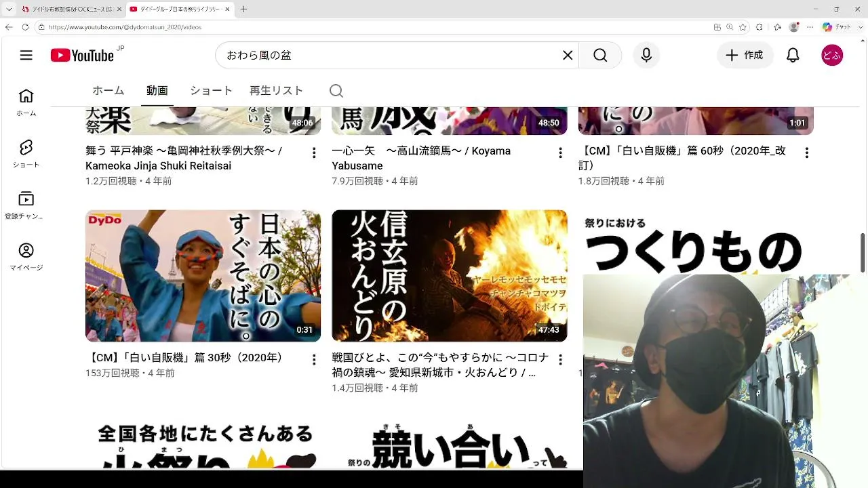Screen dimensions: 868x488
Task: Close the active YouTube browser tab
Action: click(227, 9)
